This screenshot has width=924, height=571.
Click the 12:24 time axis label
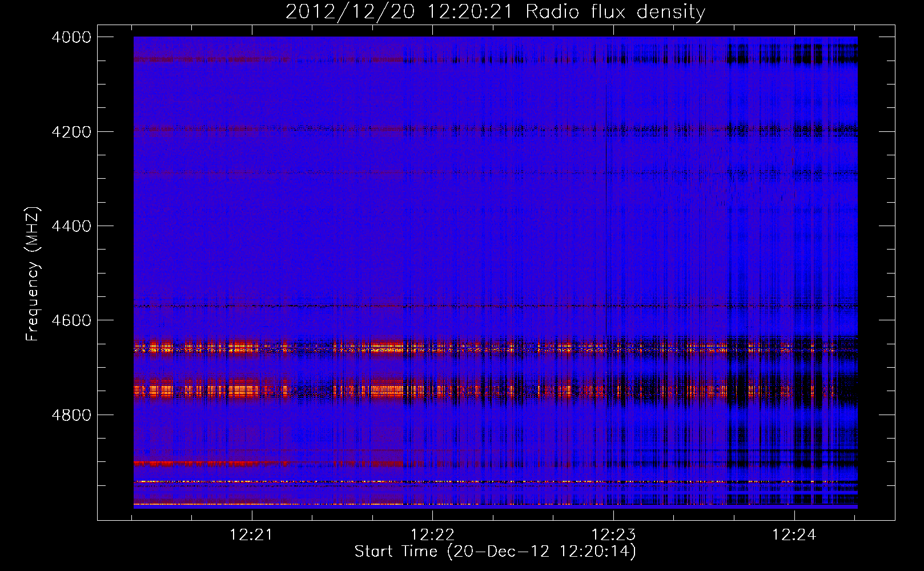[794, 535]
